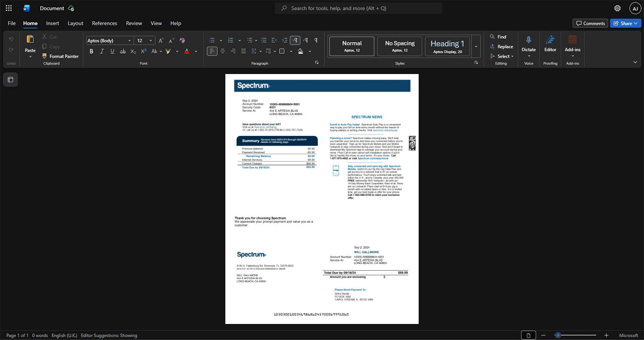This screenshot has height=340, width=644.
Task: Open the app launcher waffle icon
Action: point(8,8)
